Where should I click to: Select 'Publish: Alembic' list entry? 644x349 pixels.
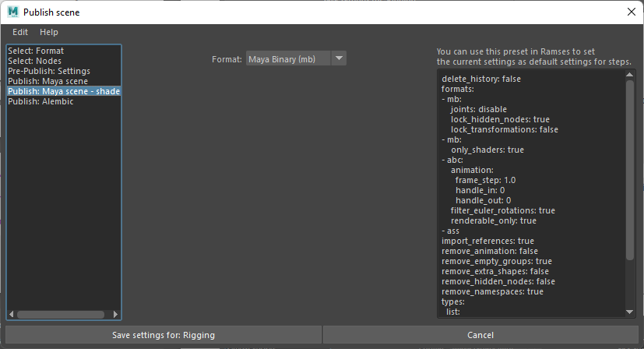64,101
